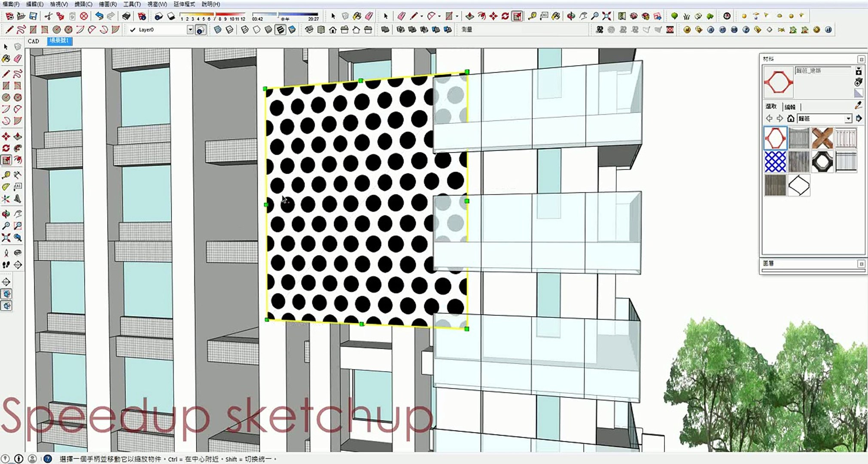This screenshot has height=464, width=868.
Task: Select the Orbit tool in left toolbar
Action: pyautogui.click(x=6, y=214)
